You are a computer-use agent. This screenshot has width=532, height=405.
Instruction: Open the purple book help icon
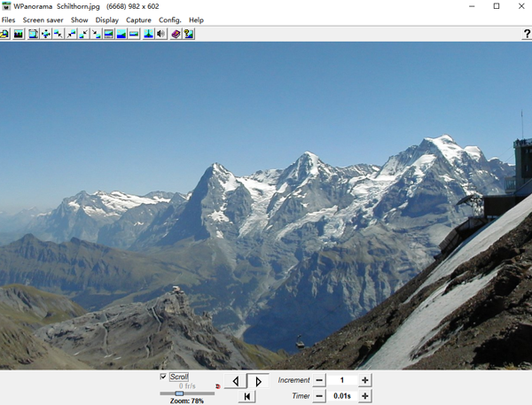176,34
